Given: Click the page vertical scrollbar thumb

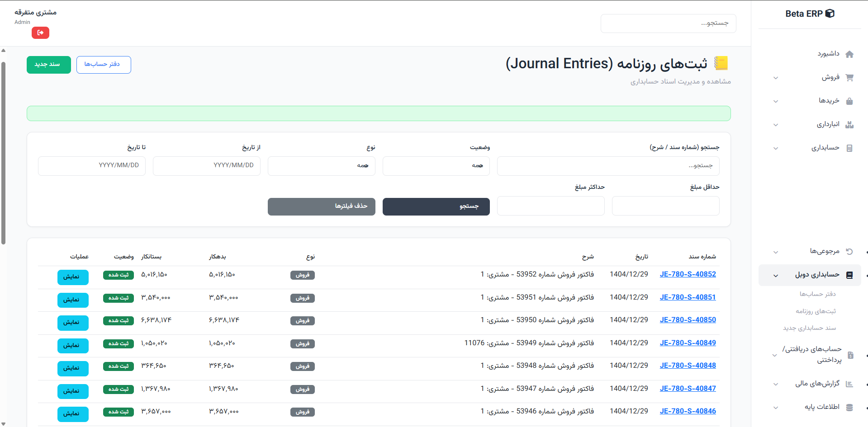Looking at the screenshot, I should pos(3,153).
